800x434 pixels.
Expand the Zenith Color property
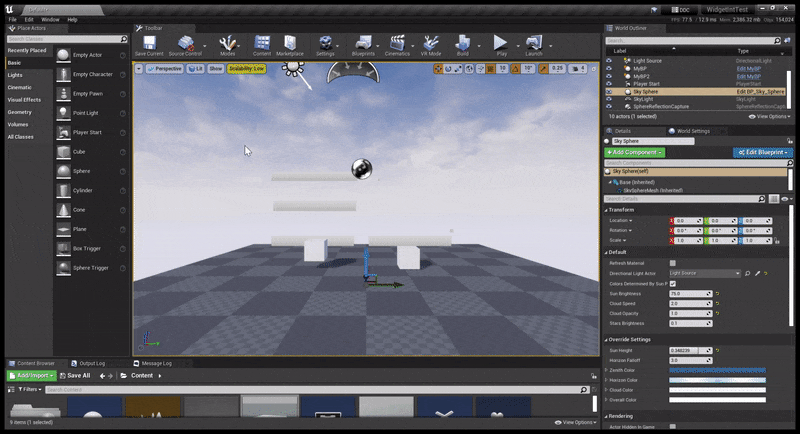[x=606, y=370]
